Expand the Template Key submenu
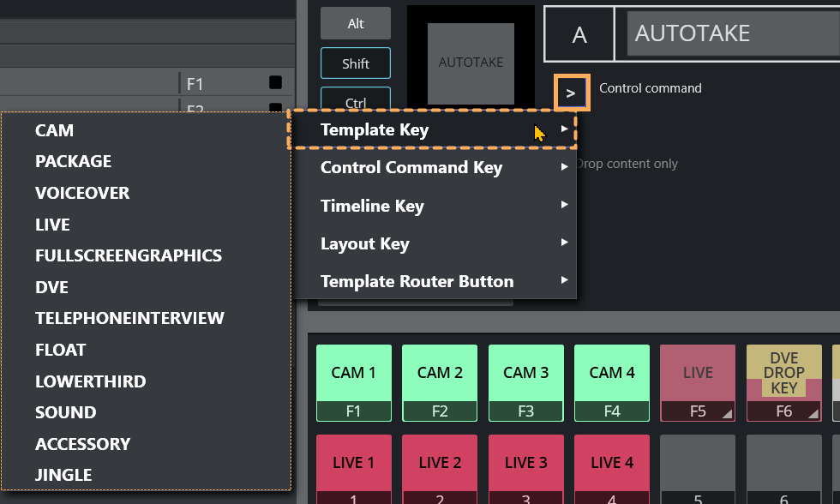 pos(431,130)
